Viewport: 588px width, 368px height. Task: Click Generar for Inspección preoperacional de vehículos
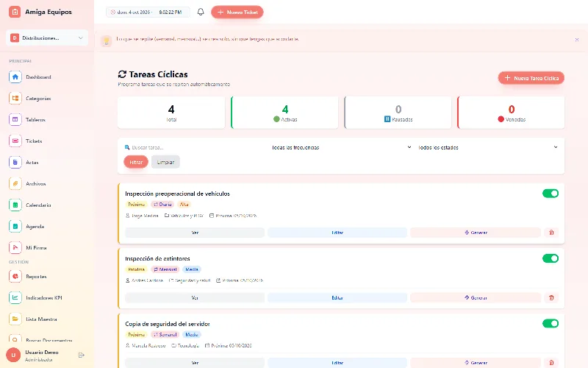pos(476,233)
